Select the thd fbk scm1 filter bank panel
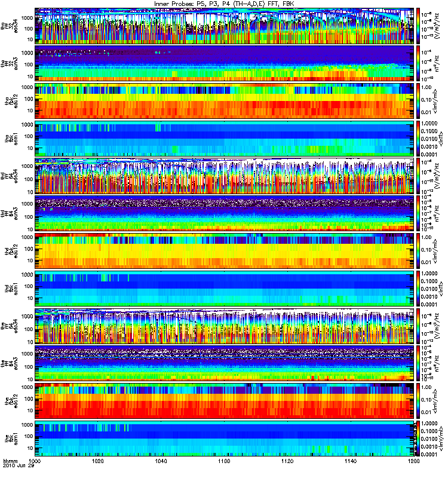This screenshot has height=478, width=448. [225, 289]
